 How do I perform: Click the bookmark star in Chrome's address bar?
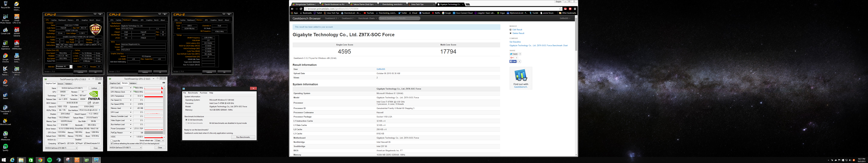click(x=560, y=9)
